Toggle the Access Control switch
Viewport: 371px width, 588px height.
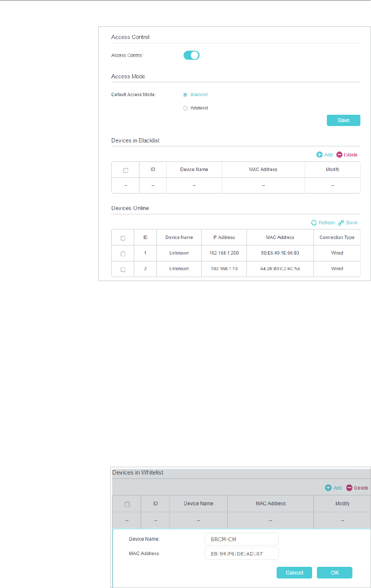point(191,55)
